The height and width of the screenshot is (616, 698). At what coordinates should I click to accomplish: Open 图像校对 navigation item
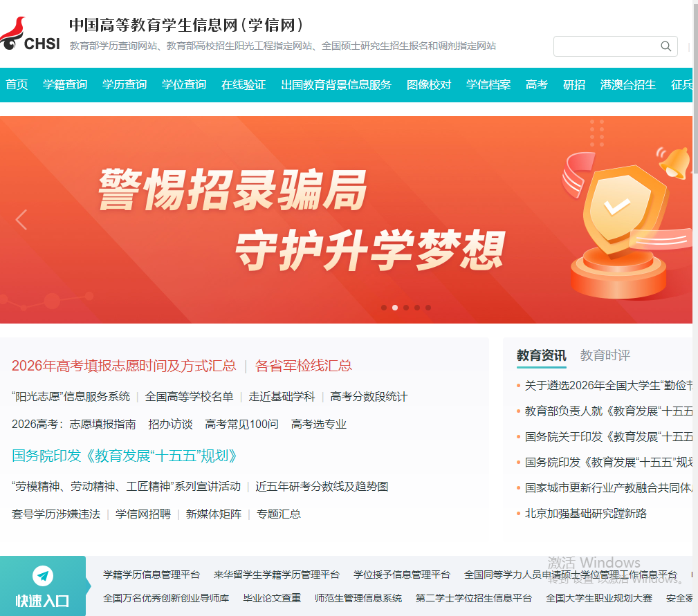click(x=429, y=84)
